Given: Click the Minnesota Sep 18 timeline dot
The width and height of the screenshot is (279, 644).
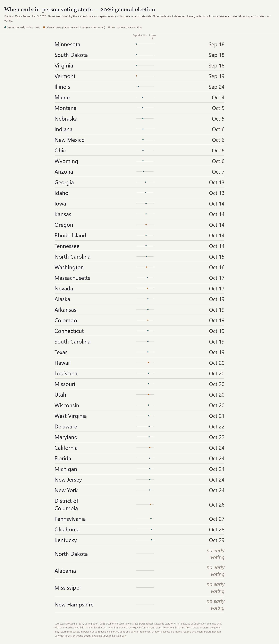Looking at the screenshot, I should click(136, 44).
